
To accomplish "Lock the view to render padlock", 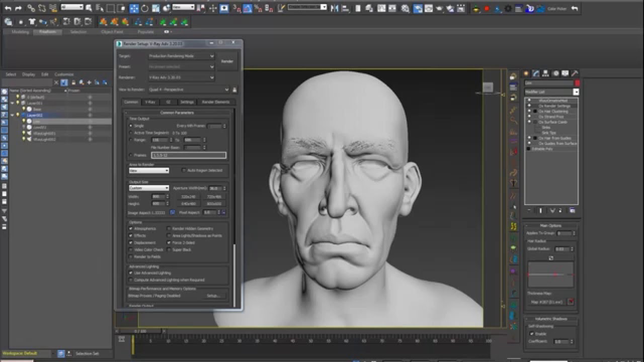I will (234, 89).
